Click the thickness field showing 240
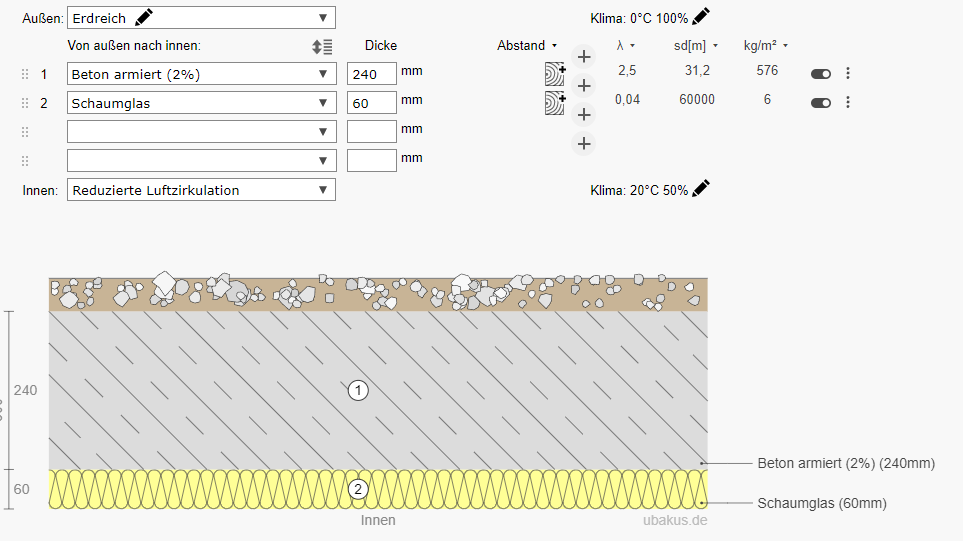963x541 pixels. pyautogui.click(x=371, y=74)
